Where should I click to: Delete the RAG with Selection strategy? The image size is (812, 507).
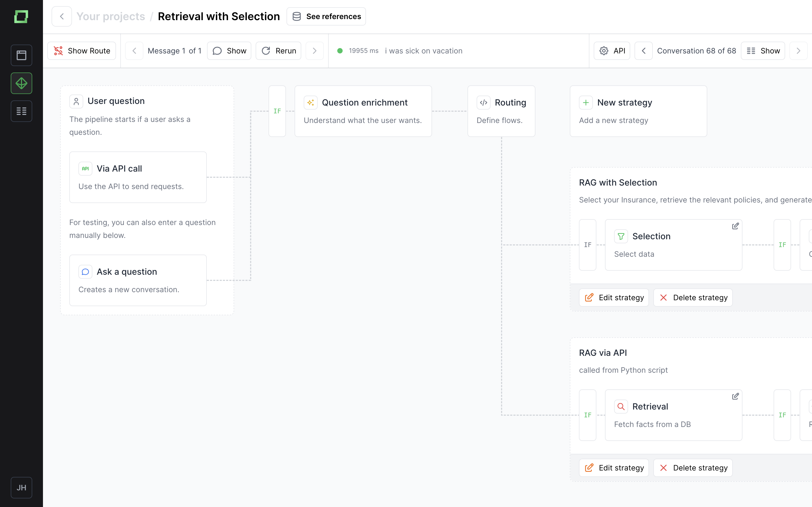(693, 298)
